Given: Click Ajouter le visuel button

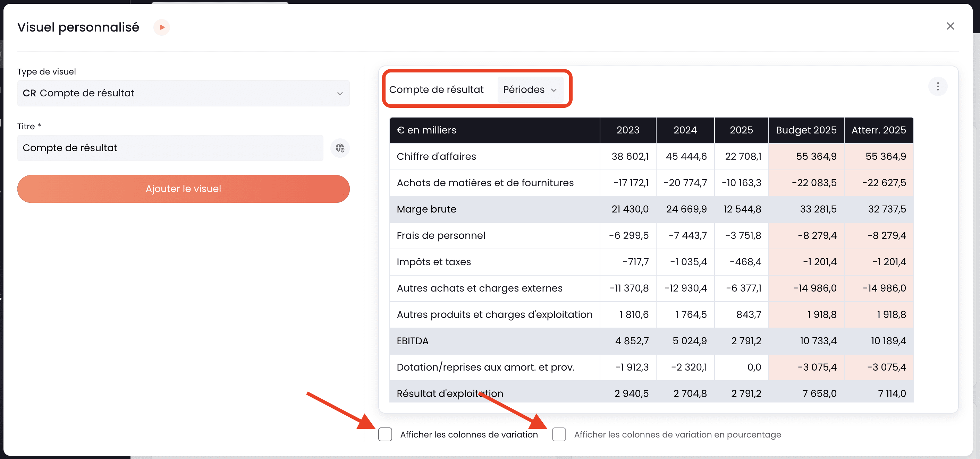Looking at the screenshot, I should click(x=183, y=189).
